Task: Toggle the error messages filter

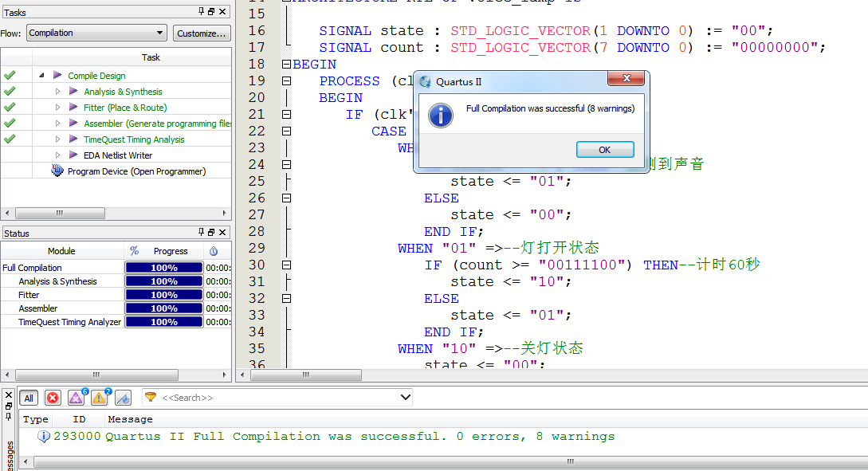Action: pos(53,398)
